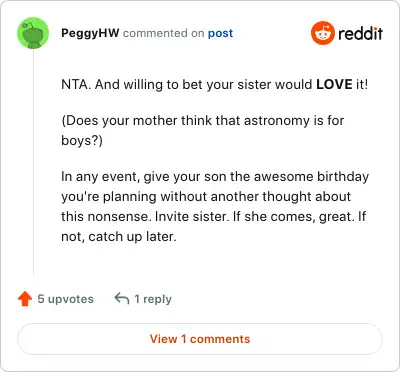Viewport: 400px width, 372px height.
Task: Click the "you're planning without another thought" line
Action: [206, 196]
